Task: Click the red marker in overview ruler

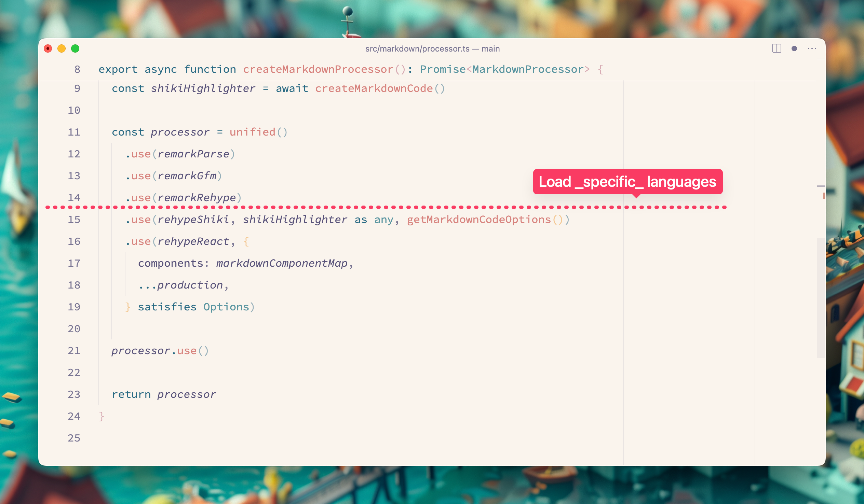Action: [824, 196]
